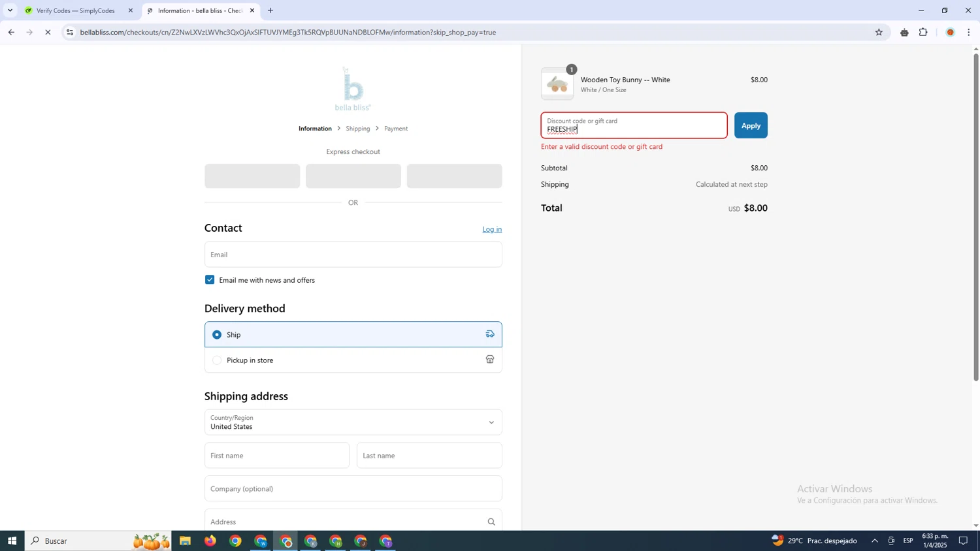
Task: Go to Information breadcrumb step
Action: pyautogui.click(x=315, y=129)
